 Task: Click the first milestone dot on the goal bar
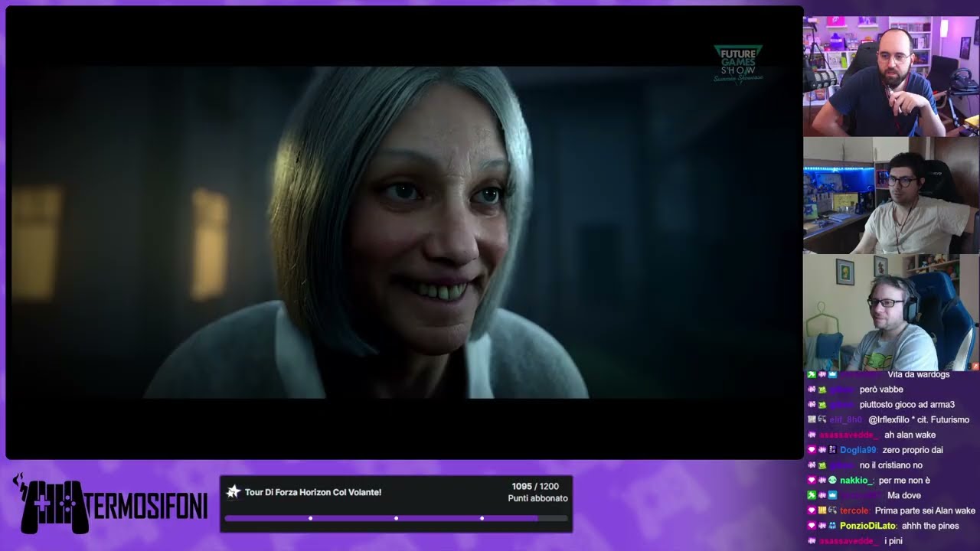(x=310, y=518)
